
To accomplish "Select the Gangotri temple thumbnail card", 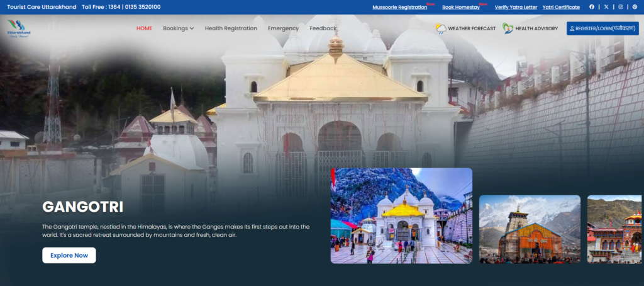I will tap(401, 215).
